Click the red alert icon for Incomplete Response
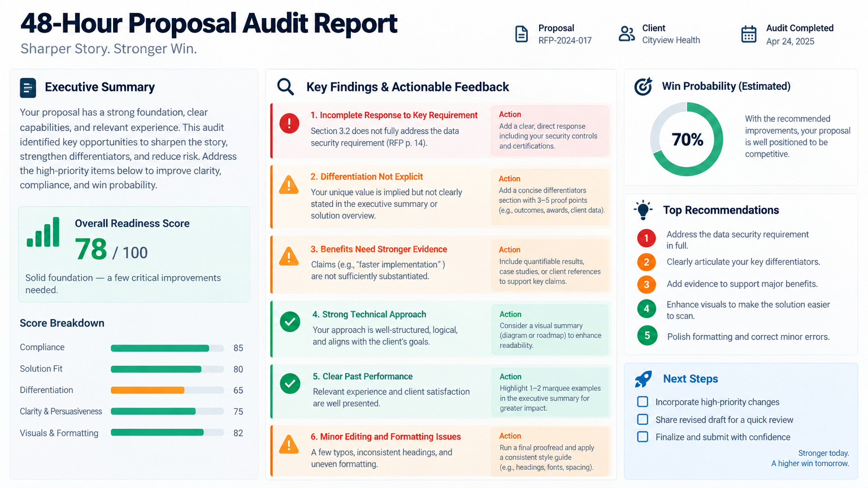The width and height of the screenshot is (868, 488). (x=289, y=123)
